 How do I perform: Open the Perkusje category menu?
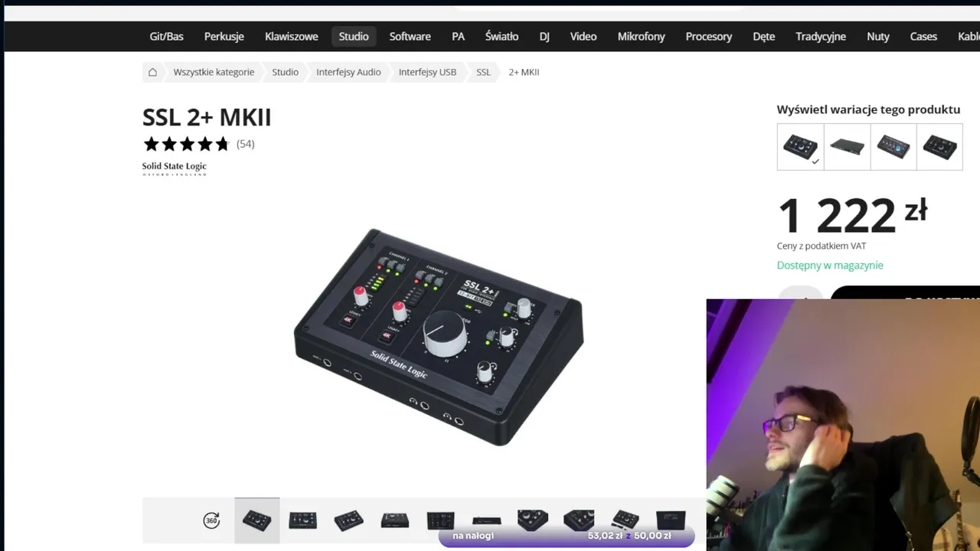tap(224, 36)
